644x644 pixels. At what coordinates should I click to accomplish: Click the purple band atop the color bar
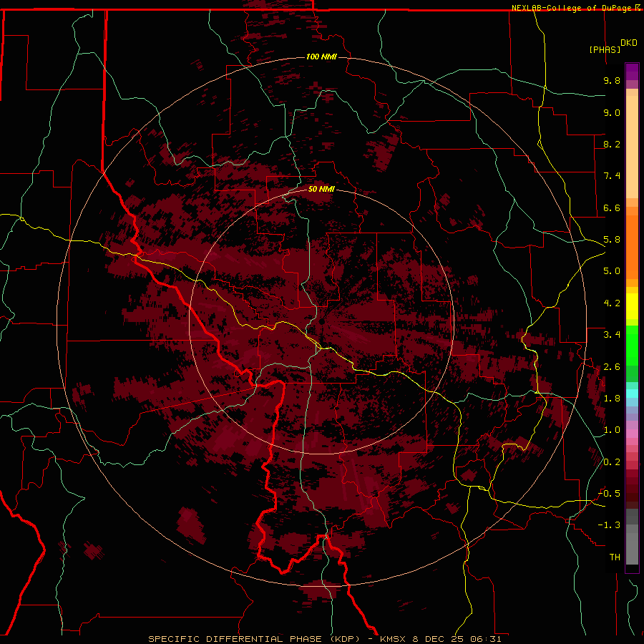[x=632, y=72]
